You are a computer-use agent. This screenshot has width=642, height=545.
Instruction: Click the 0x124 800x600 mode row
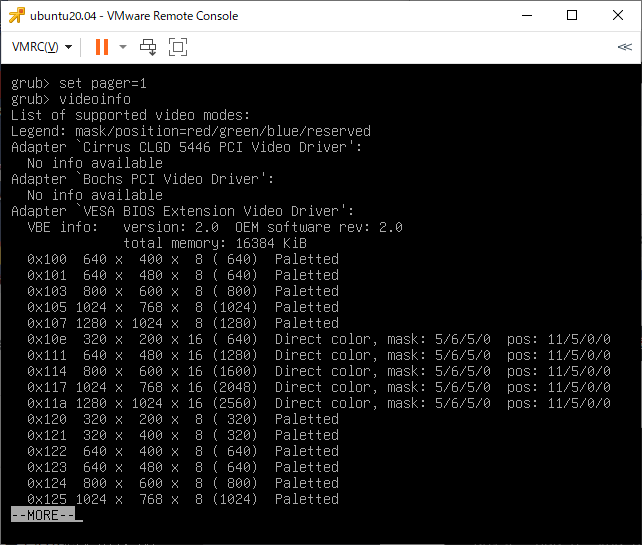point(183,482)
